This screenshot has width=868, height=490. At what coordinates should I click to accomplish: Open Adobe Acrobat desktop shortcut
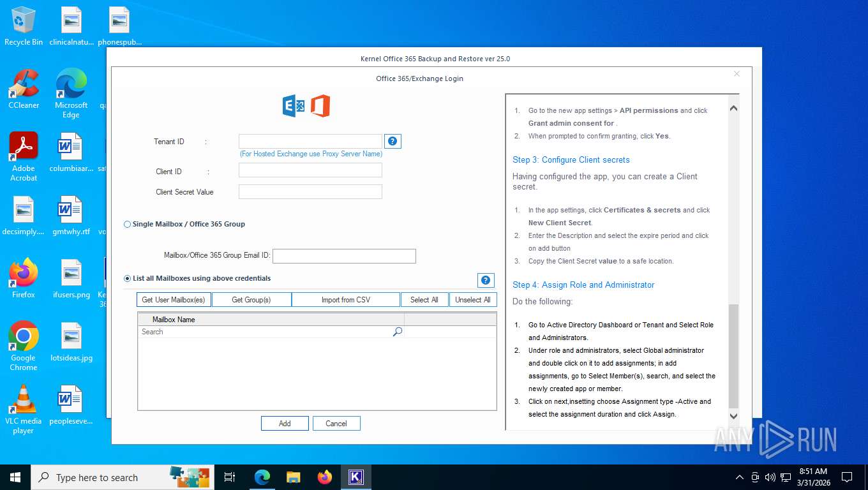pyautogui.click(x=24, y=157)
